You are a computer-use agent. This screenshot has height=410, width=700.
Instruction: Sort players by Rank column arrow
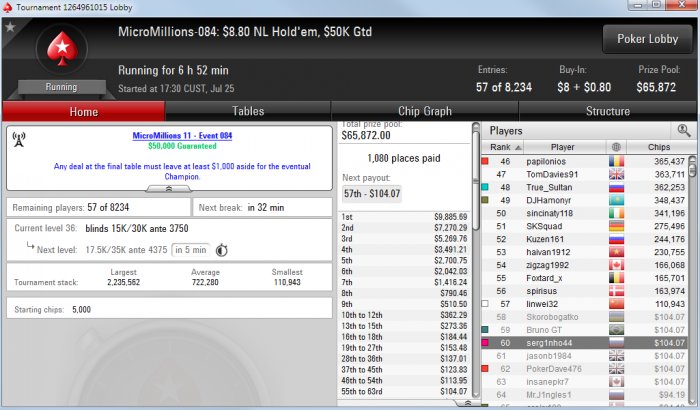[x=518, y=147]
